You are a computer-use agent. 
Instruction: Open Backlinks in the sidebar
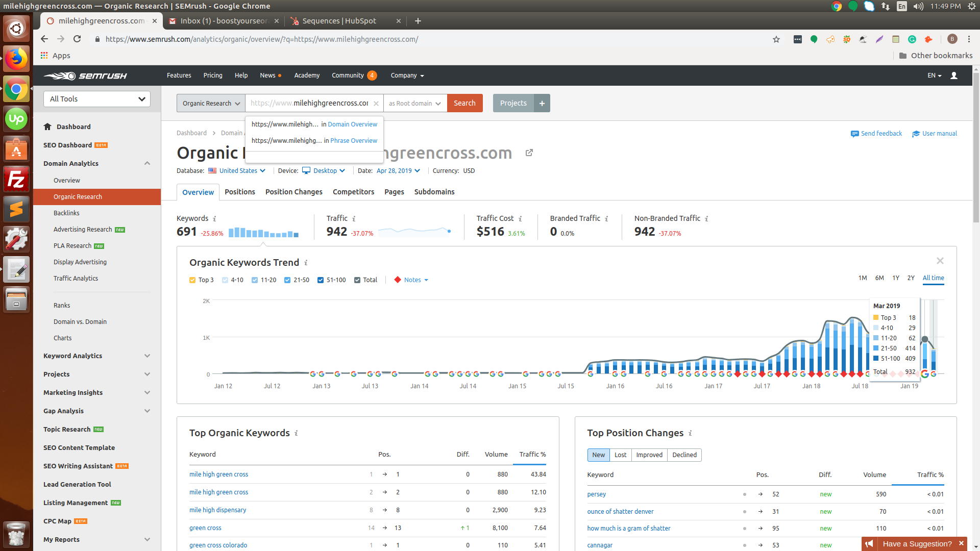[66, 213]
